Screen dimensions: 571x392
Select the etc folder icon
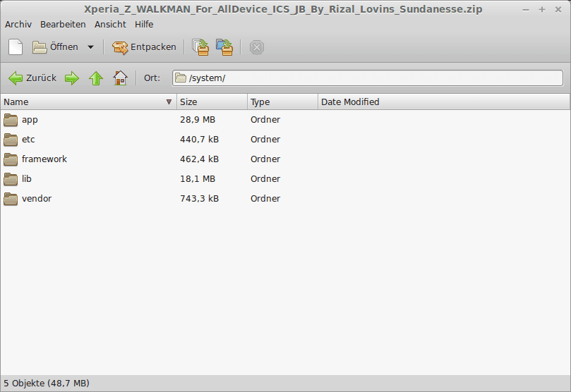11,140
